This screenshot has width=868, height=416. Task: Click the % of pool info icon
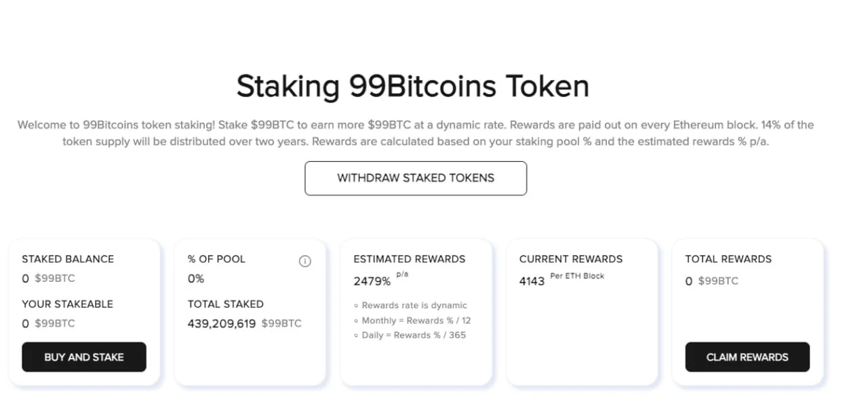pyautogui.click(x=305, y=261)
